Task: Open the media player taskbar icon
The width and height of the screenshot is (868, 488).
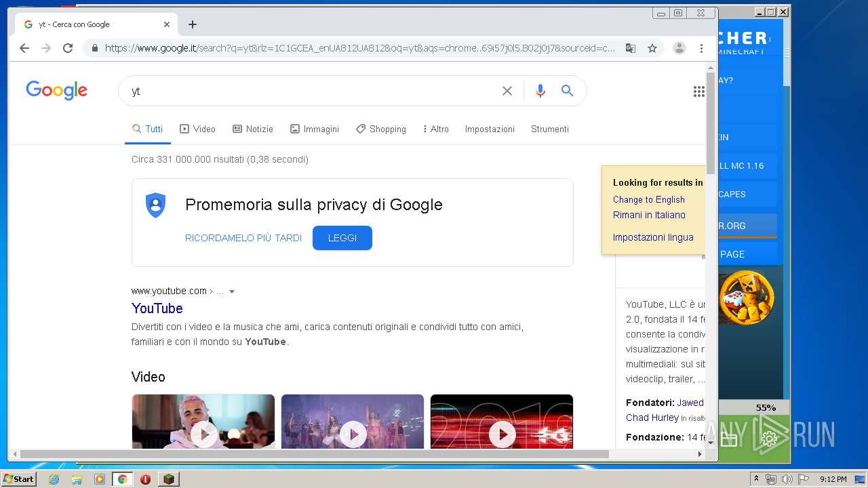Action: [100, 479]
